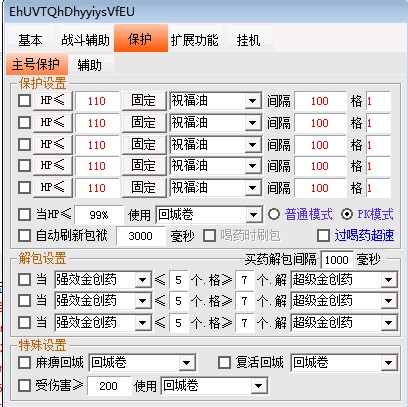This screenshot has width=408, height=407.
Task: Tick the 复活回城 checkbox
Action: tap(224, 362)
